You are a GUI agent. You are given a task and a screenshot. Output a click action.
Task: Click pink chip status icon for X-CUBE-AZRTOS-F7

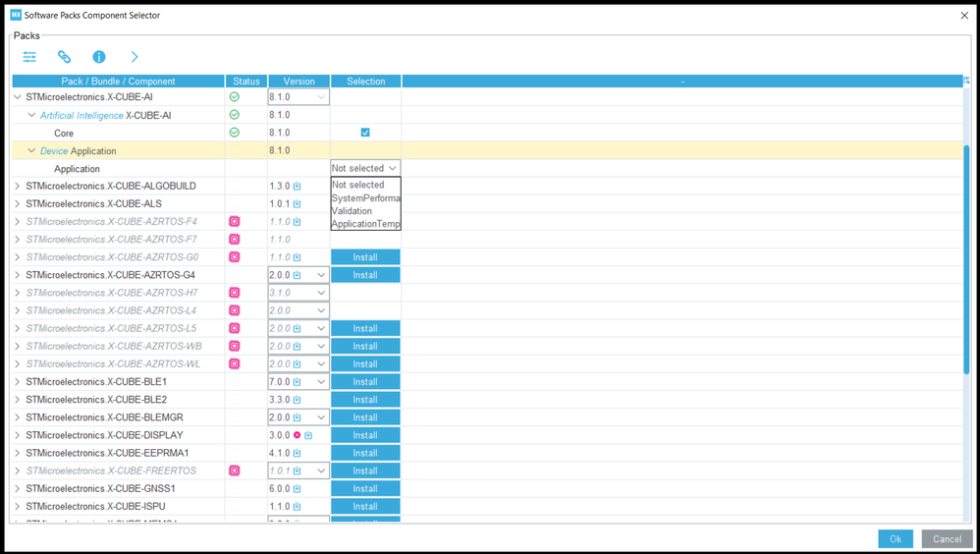235,239
